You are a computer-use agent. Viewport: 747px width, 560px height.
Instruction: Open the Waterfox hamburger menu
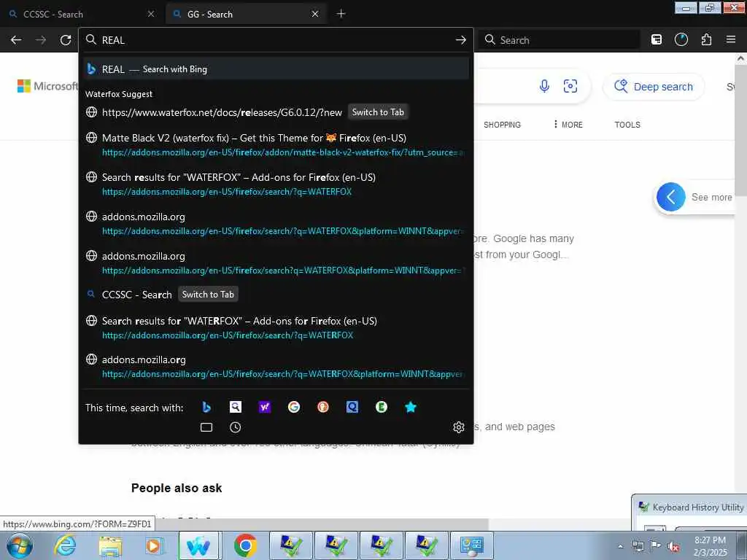tap(731, 40)
